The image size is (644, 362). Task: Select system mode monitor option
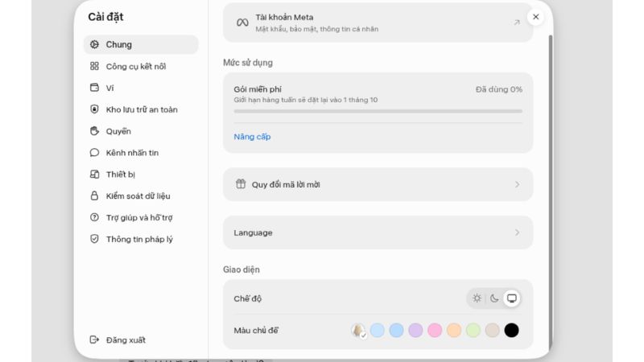(511, 298)
